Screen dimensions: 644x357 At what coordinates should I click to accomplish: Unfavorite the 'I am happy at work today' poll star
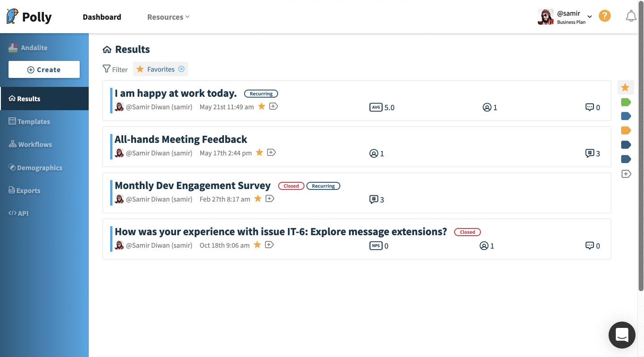pos(262,106)
